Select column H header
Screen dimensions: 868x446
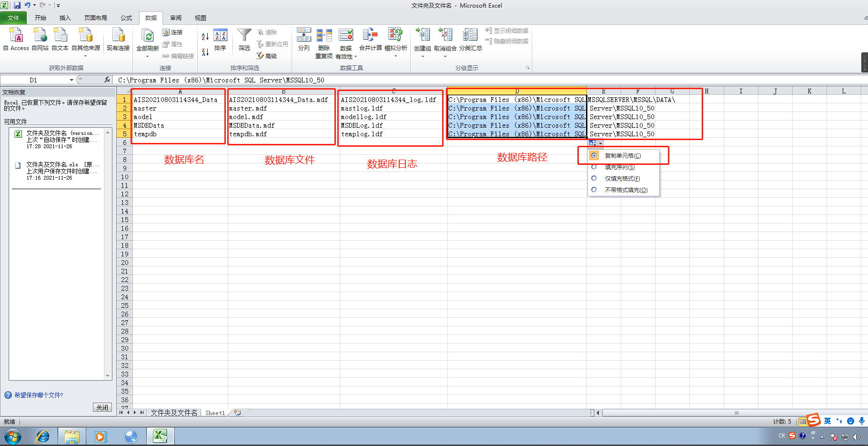click(707, 91)
